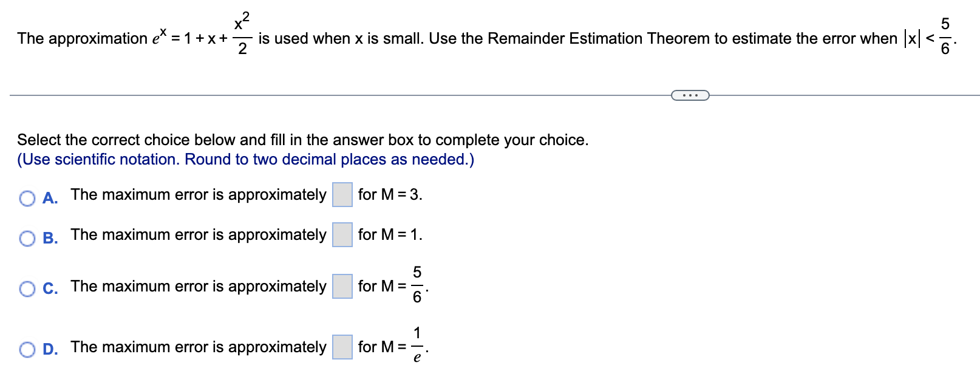Image resolution: width=980 pixels, height=385 pixels.
Task: Click the 1/e fraction in choice D
Action: click(x=417, y=345)
